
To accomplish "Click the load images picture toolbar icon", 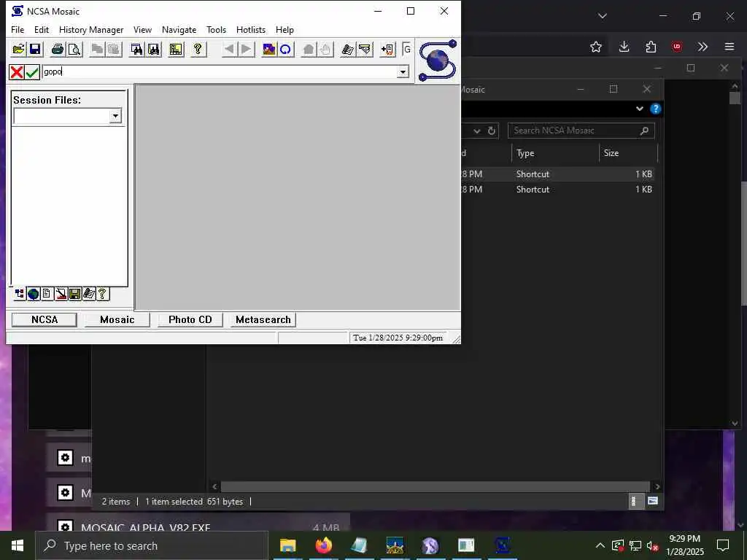I will (x=268, y=49).
